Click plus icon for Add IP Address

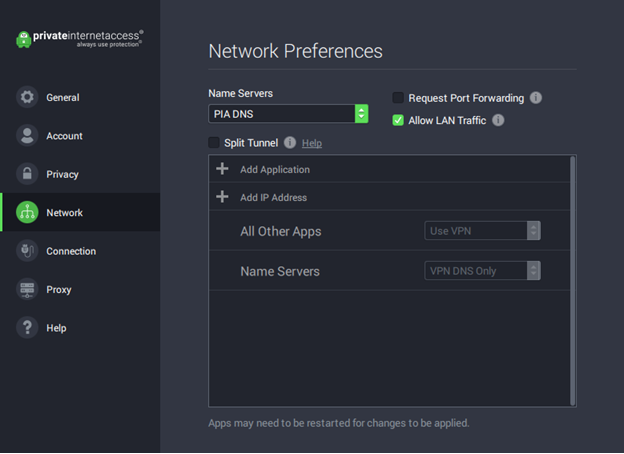click(222, 197)
